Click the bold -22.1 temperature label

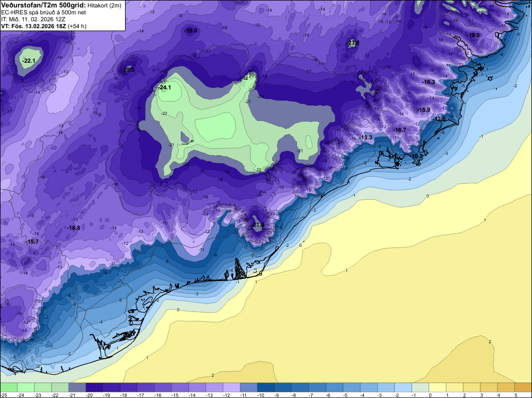pos(29,61)
